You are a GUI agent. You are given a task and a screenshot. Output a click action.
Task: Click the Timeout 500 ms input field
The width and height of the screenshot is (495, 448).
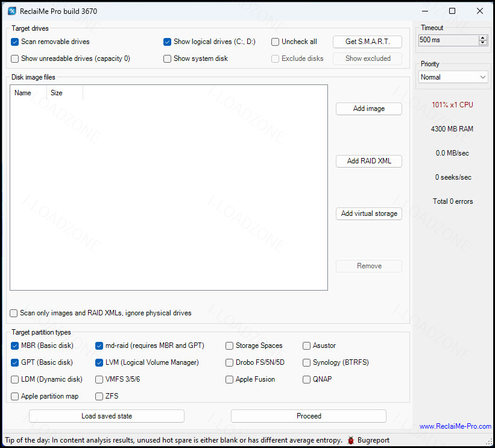coord(449,40)
